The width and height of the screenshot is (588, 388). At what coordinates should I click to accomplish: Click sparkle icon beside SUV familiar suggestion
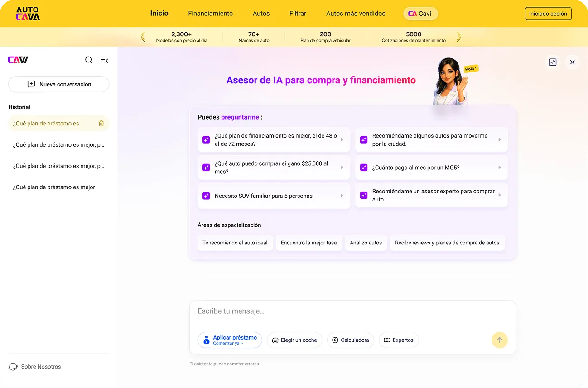pyautogui.click(x=206, y=196)
